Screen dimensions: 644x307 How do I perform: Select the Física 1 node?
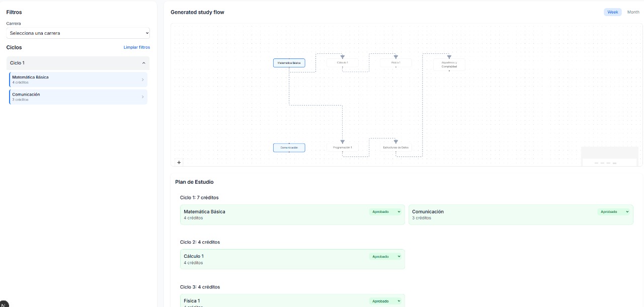pyautogui.click(x=395, y=63)
